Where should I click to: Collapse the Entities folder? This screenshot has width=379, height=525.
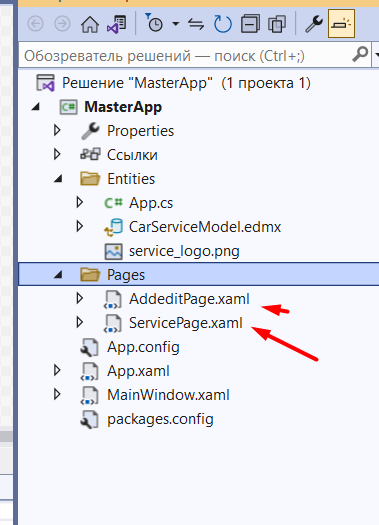pos(58,179)
